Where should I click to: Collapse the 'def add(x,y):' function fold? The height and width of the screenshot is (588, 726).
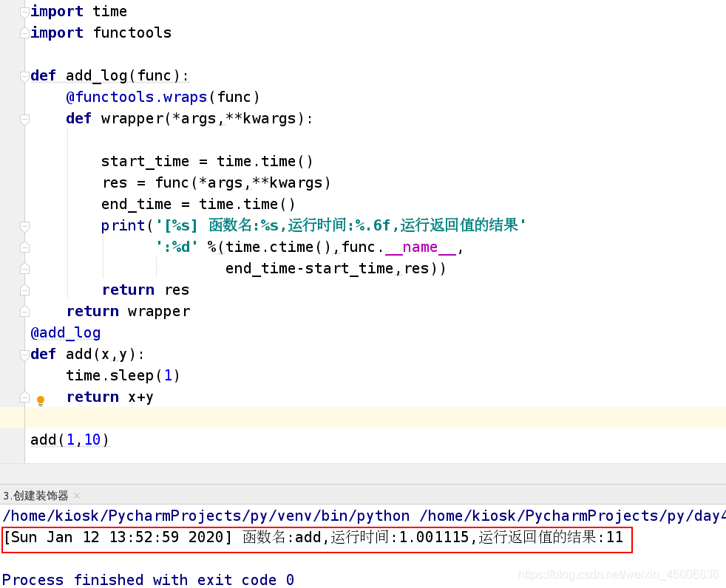[x=24, y=355]
